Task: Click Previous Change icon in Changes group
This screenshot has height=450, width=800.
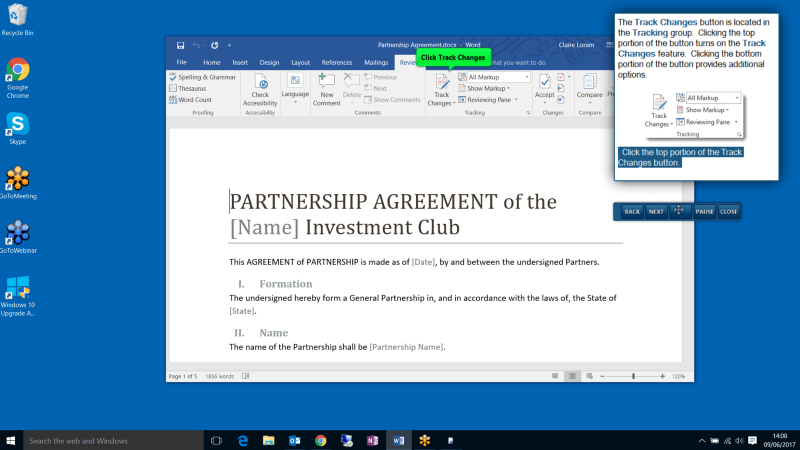Action: 561,88
